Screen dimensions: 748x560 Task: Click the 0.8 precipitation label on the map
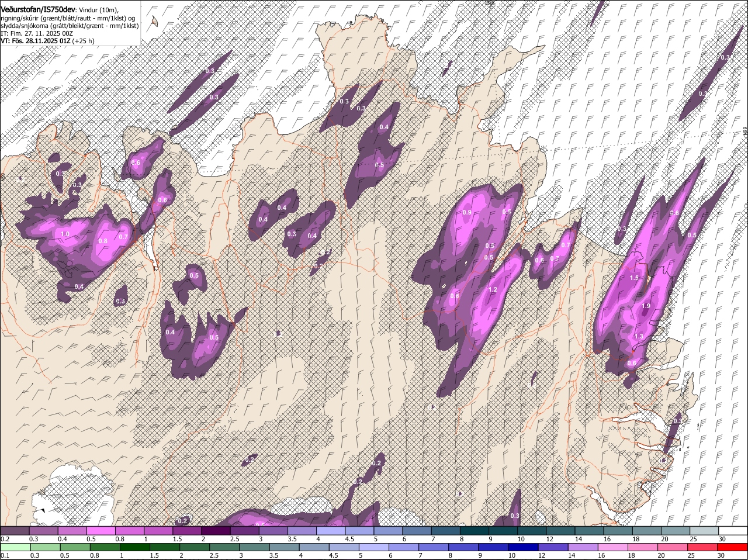(x=103, y=241)
